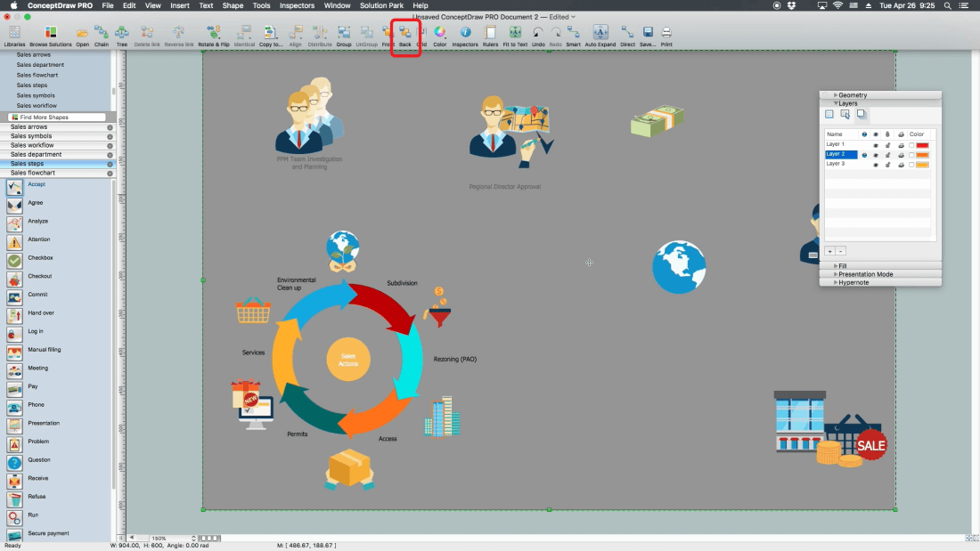Click the Print toolbar icon
Screen dimensions: 980x551
click(666, 36)
